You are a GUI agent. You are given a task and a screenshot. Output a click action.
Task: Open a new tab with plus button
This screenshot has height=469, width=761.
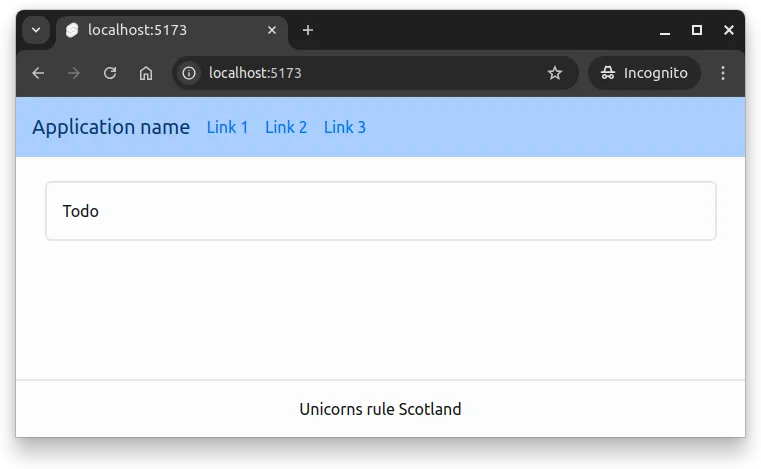(308, 30)
